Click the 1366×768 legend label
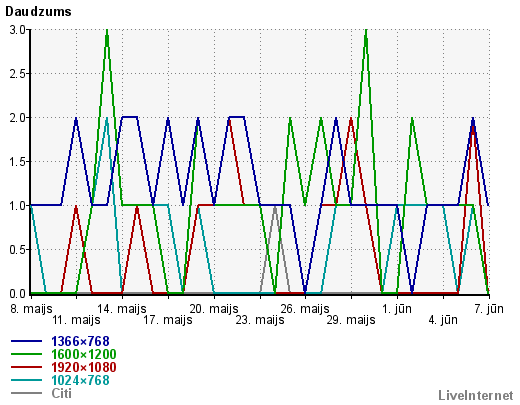 [x=80, y=341]
